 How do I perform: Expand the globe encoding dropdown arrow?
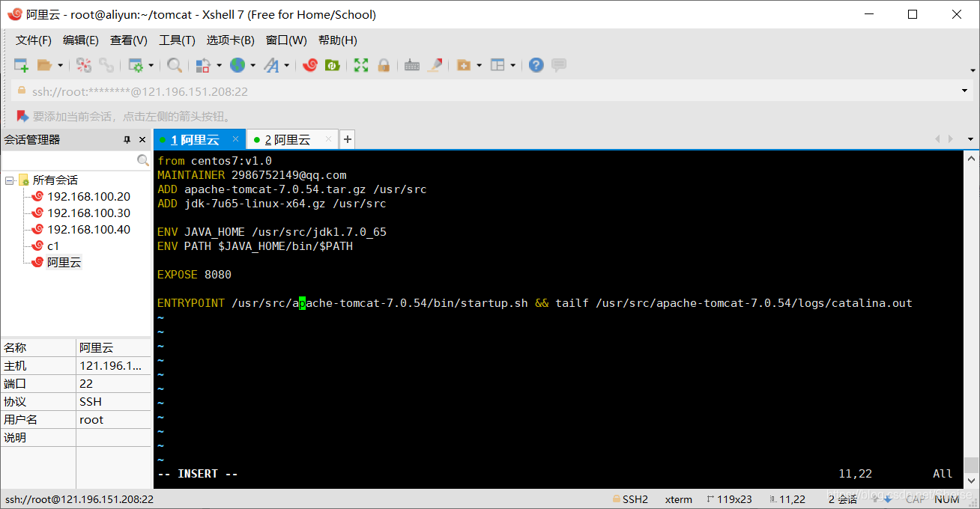pos(252,65)
